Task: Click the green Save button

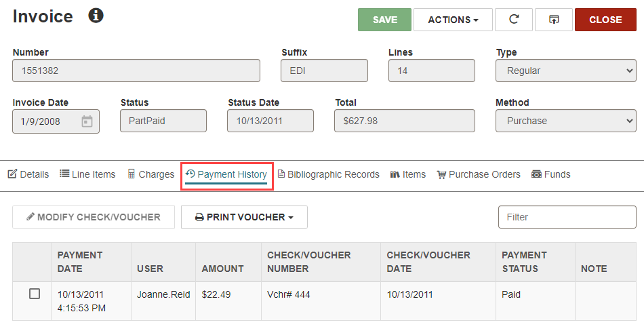Action: click(384, 20)
